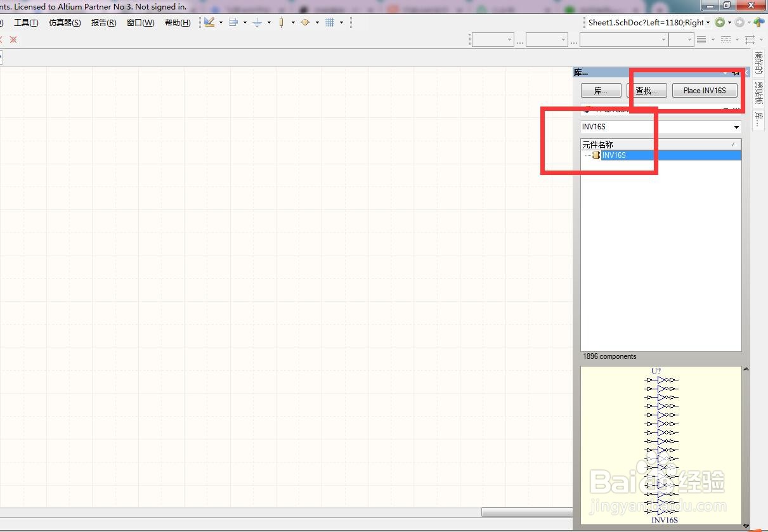Screen dimensions: 768x532
Task: Open the 报告(R) menu
Action: click(x=103, y=22)
